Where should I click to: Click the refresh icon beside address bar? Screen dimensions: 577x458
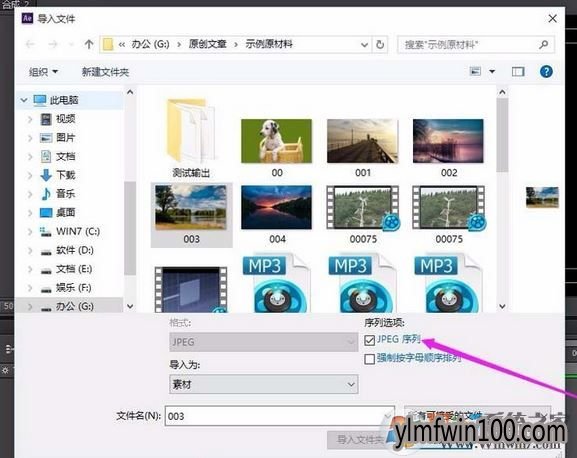coord(380,45)
